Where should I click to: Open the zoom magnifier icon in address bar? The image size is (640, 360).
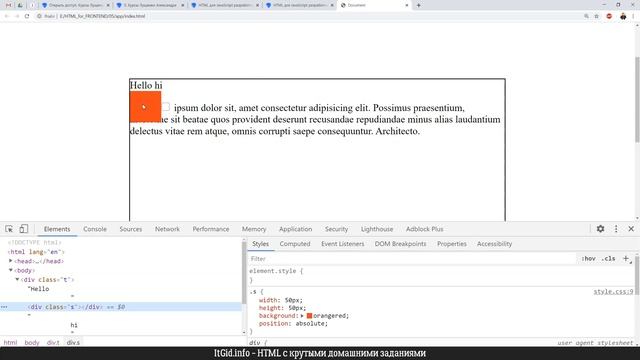click(x=587, y=16)
